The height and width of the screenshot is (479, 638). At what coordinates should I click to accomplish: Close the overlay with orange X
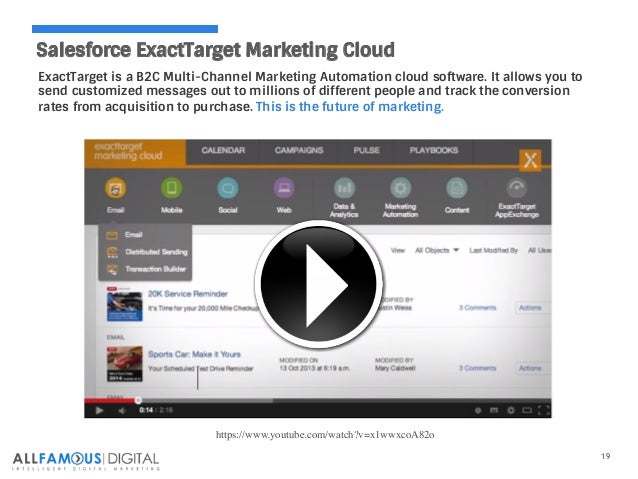pos(530,160)
